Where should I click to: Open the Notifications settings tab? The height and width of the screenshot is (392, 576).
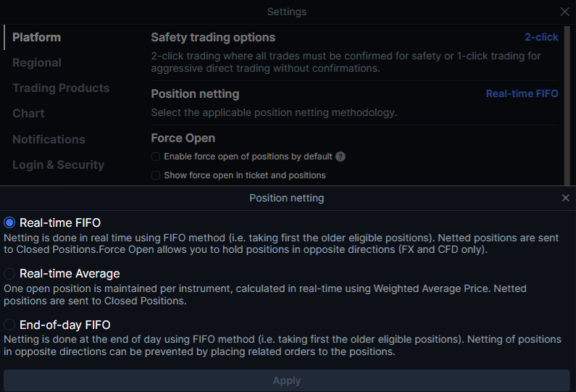click(x=49, y=140)
